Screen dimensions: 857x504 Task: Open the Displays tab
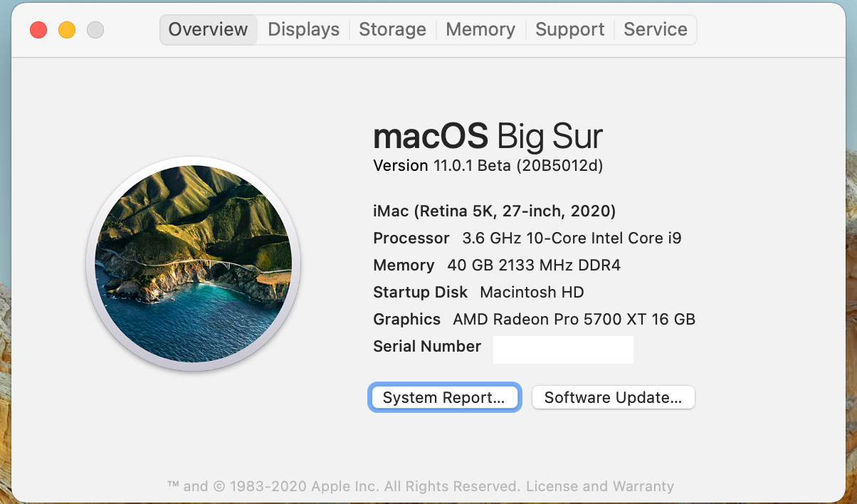[303, 30]
